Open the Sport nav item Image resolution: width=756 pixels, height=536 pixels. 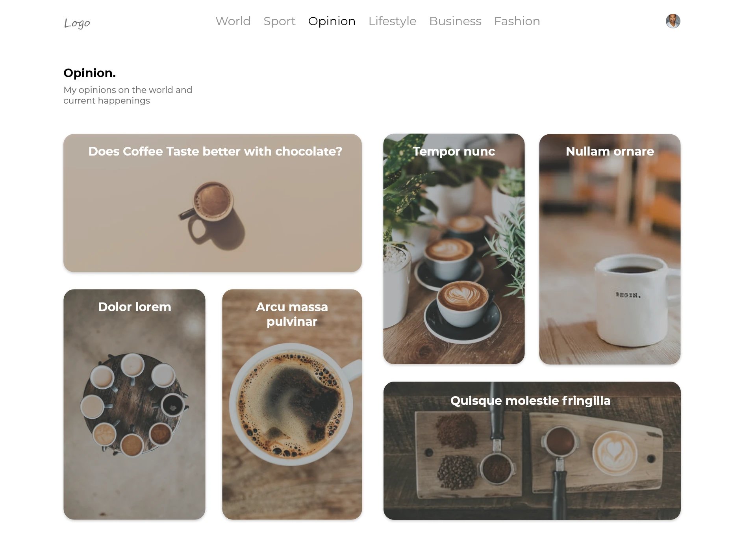[x=279, y=21]
